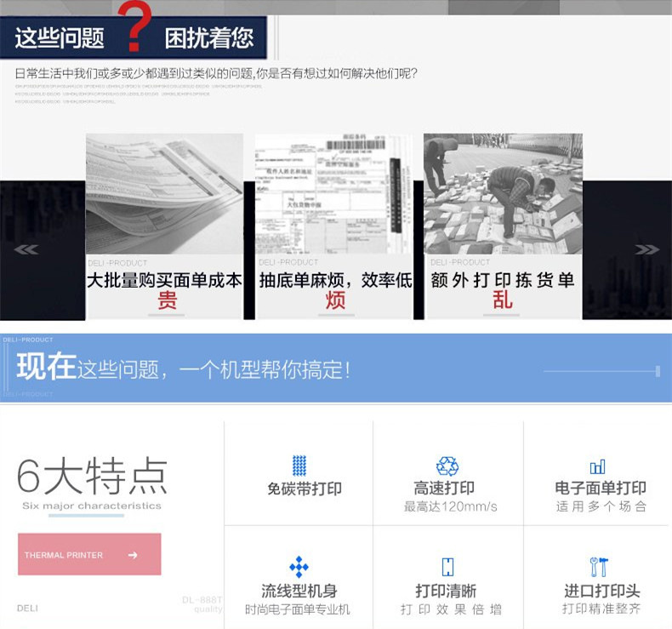
Task: Click the wrench and hammer icon
Action: coord(599,567)
